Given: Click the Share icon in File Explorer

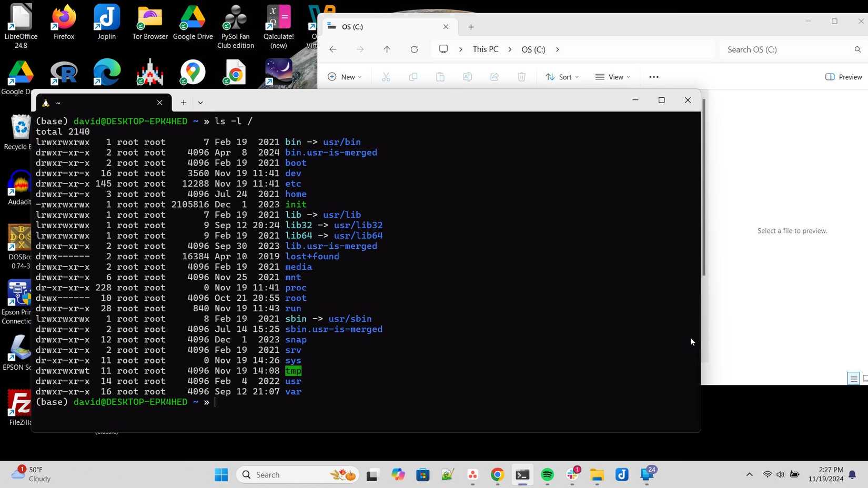Looking at the screenshot, I should pyautogui.click(x=494, y=77).
